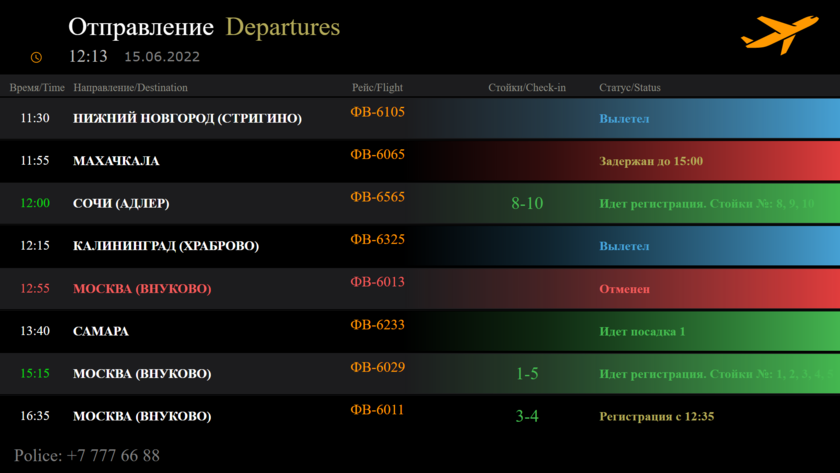Select the Стойки/Check-in column header
Image resolution: width=840 pixels, height=473 pixels.
pyautogui.click(x=527, y=88)
